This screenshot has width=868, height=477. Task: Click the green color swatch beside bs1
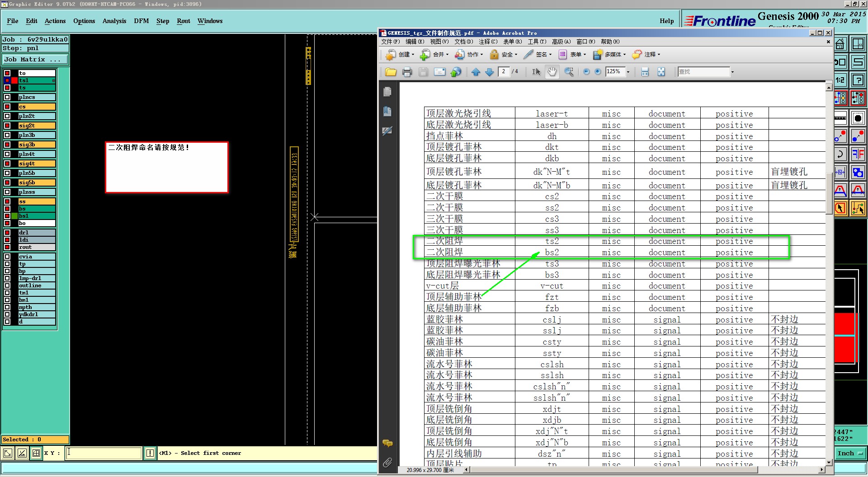[14, 216]
